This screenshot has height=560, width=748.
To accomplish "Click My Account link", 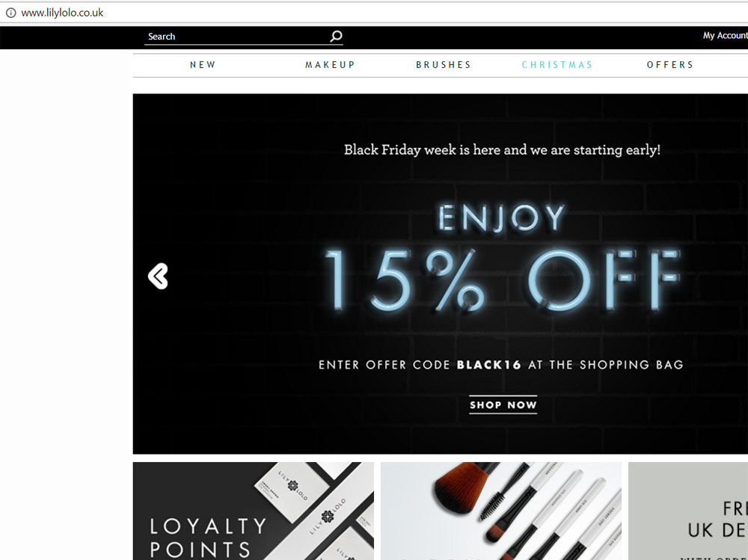I will click(x=725, y=36).
